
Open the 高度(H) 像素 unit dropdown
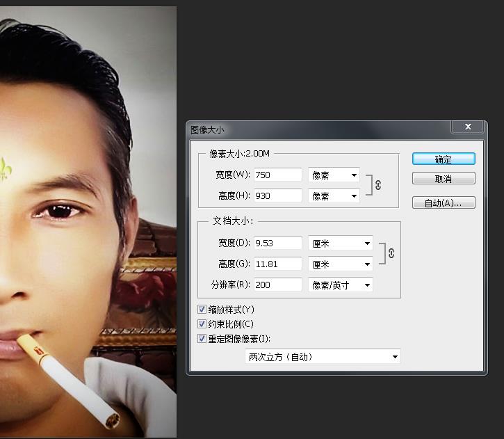click(334, 195)
